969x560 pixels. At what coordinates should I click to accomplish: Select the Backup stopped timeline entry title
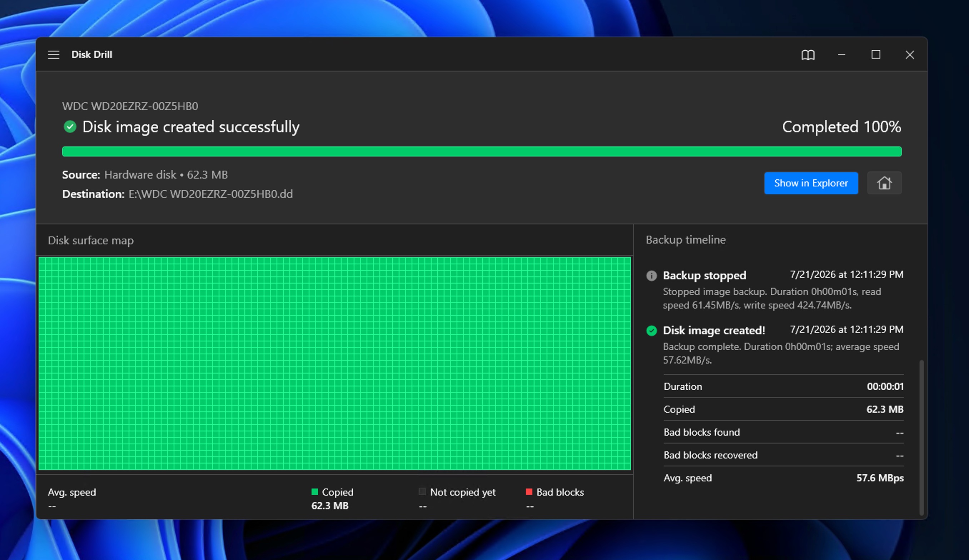[x=705, y=276]
